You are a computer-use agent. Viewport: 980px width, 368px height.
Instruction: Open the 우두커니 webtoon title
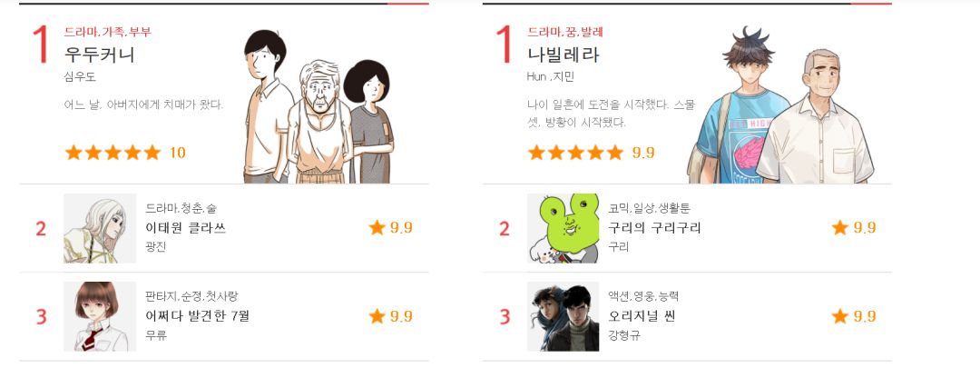click(100, 55)
